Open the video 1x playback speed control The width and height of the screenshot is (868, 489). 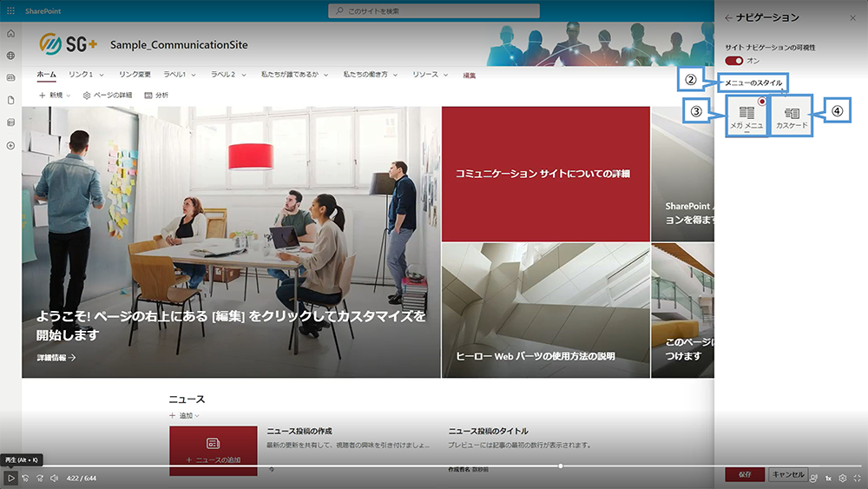coord(828,478)
